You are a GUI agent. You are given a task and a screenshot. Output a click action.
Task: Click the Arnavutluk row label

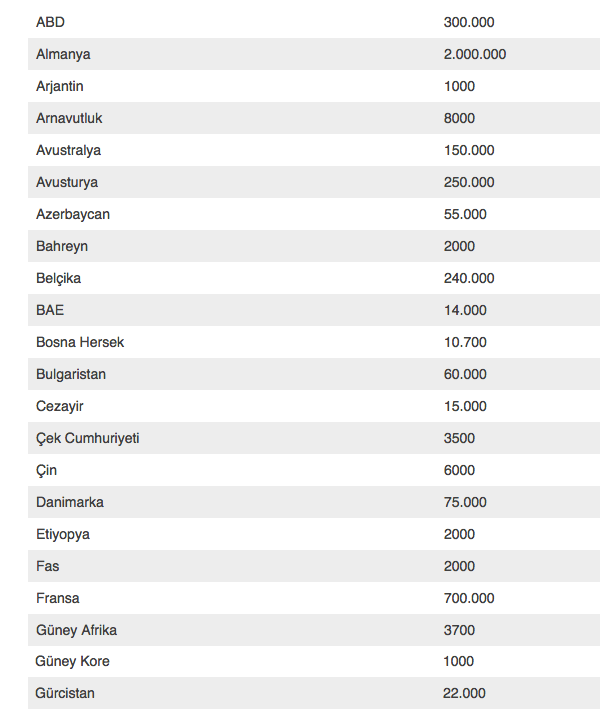[x=69, y=118]
